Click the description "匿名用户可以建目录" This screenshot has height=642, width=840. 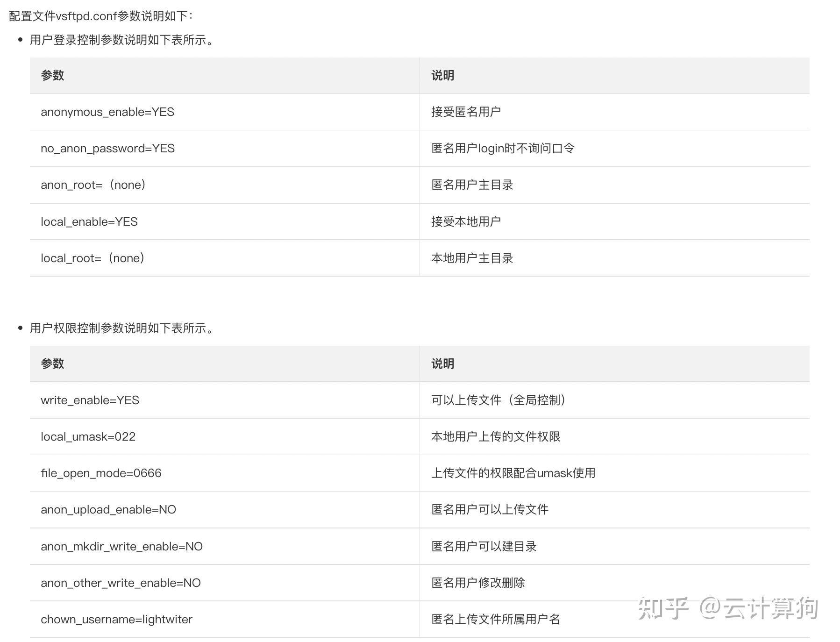[484, 547]
